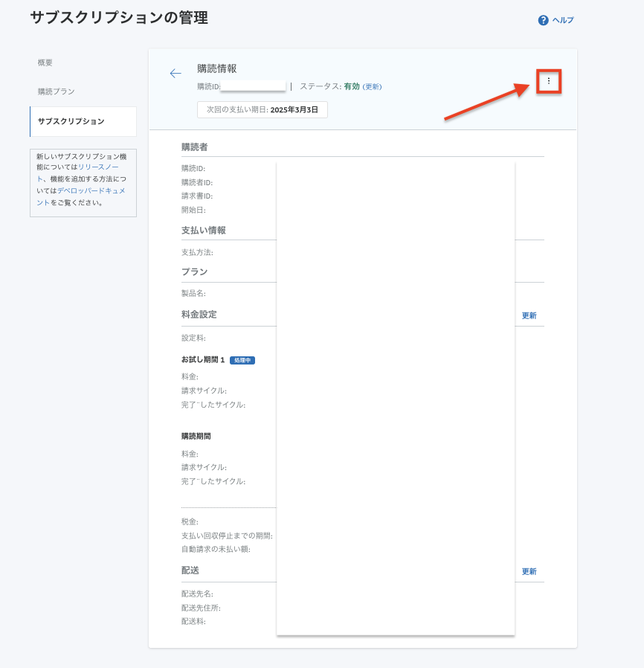Open the three-dot more options menu
Viewport: 644px width, 668px height.
coord(549,81)
